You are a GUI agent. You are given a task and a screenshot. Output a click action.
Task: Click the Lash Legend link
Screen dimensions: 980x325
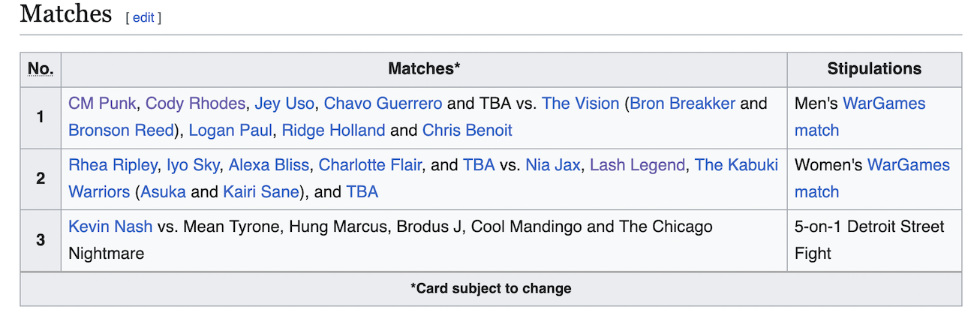(x=637, y=165)
